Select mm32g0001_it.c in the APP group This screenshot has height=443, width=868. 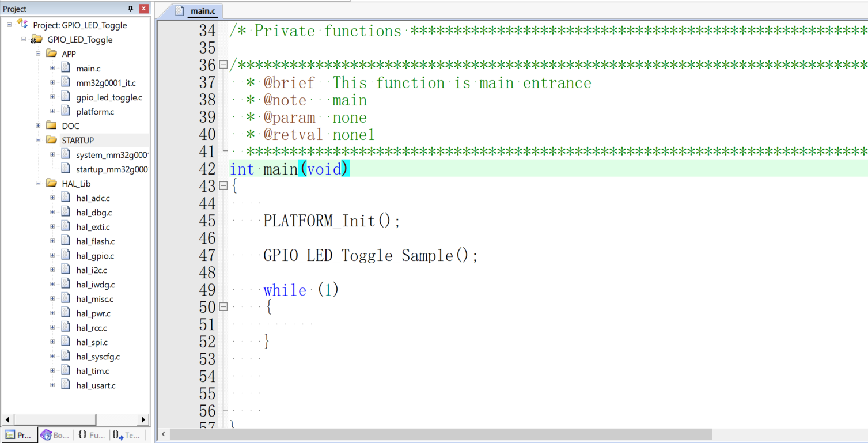pos(105,83)
